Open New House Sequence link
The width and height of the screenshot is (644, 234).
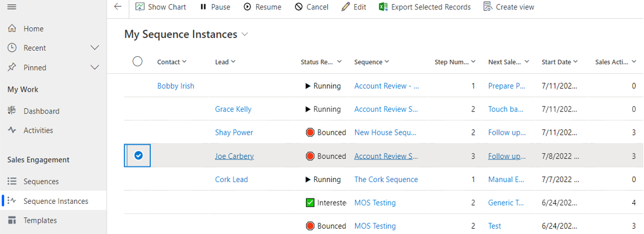(386, 132)
